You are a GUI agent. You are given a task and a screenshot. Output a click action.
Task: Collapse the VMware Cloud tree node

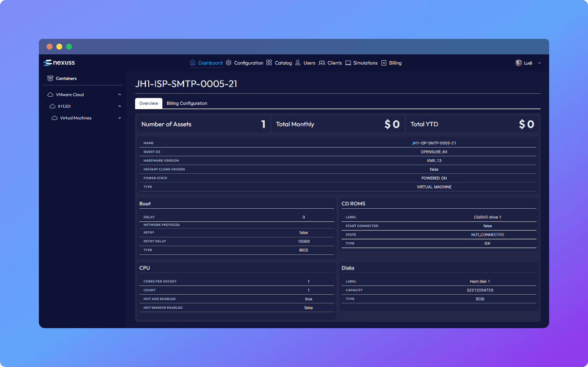120,95
